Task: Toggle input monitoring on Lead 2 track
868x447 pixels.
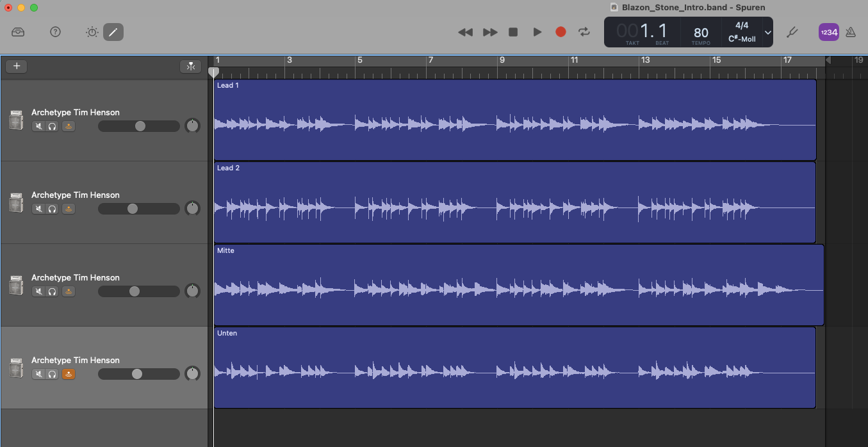Action: click(x=69, y=209)
